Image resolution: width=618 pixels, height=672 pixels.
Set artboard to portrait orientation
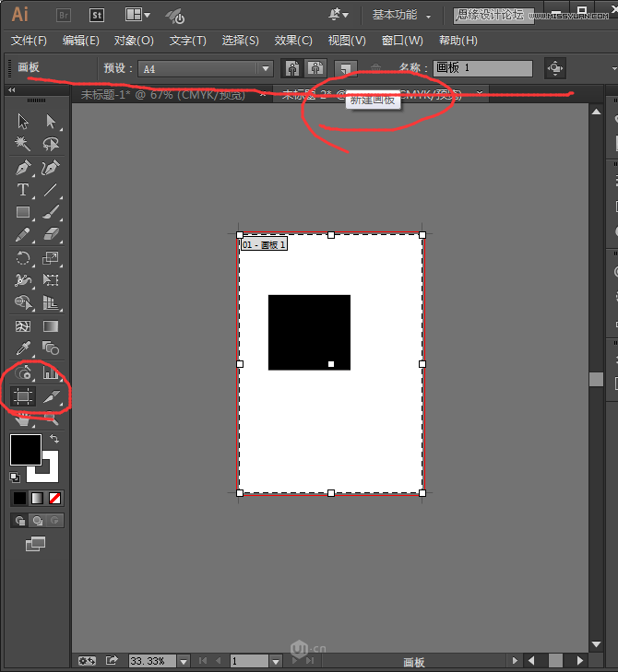click(x=292, y=68)
